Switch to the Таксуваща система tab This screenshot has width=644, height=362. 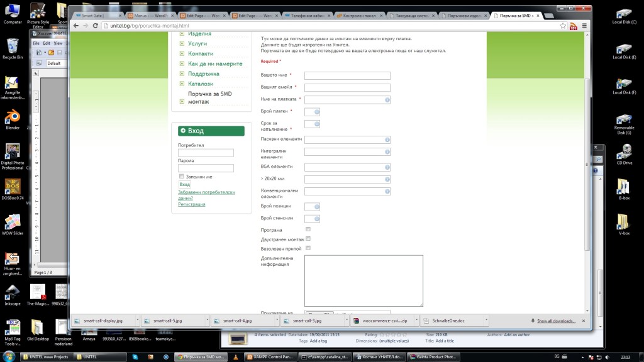point(411,16)
